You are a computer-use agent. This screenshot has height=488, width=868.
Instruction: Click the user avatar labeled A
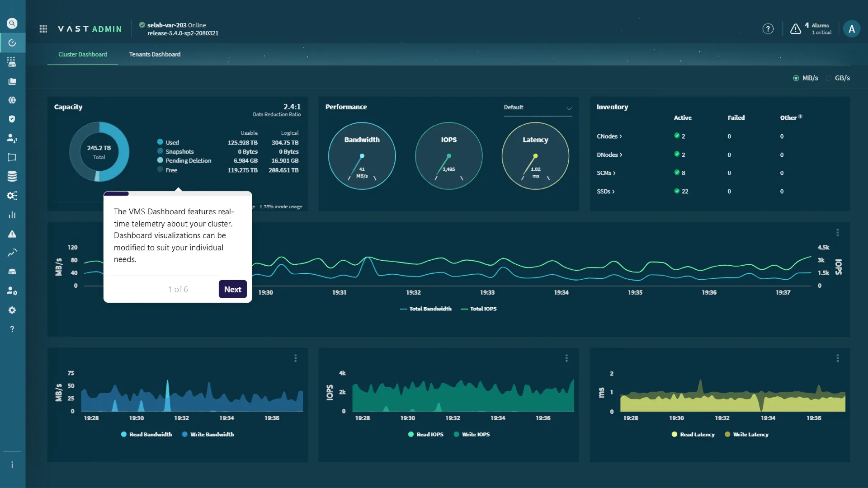pyautogui.click(x=852, y=28)
